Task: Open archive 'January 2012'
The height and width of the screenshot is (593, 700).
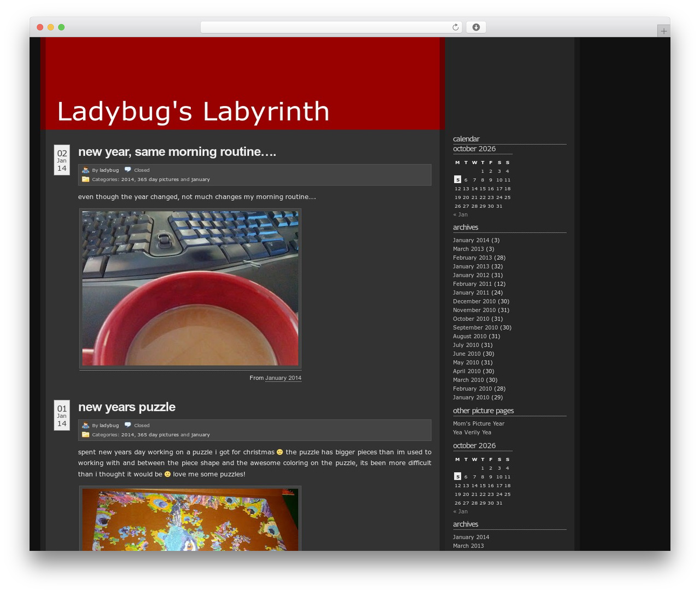Action: [471, 275]
